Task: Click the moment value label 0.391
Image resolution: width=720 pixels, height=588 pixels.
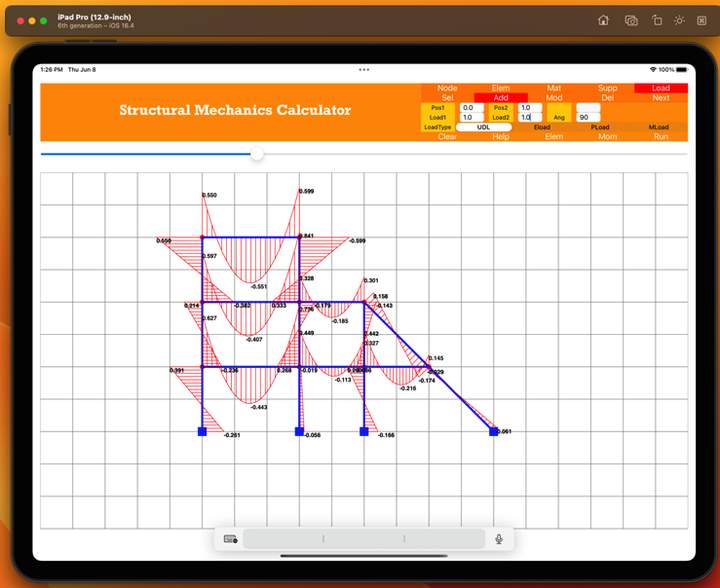Action: coord(177,370)
